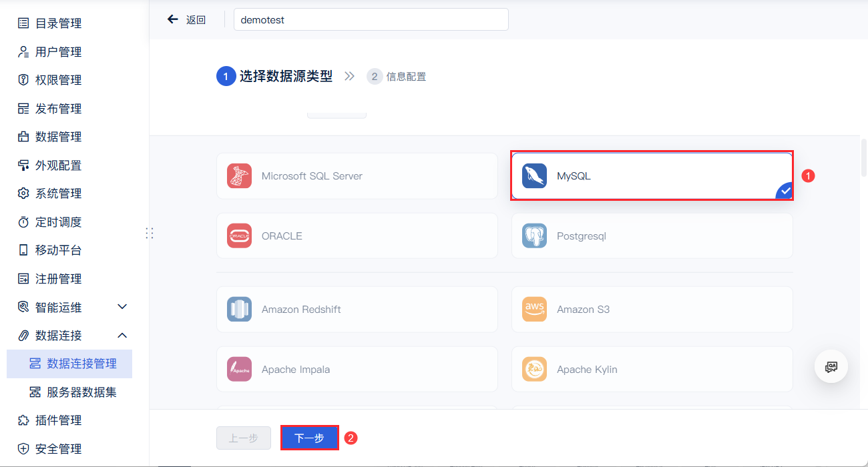Click the Microsoft SQL Server logo icon
This screenshot has height=467, width=868.
tap(239, 176)
